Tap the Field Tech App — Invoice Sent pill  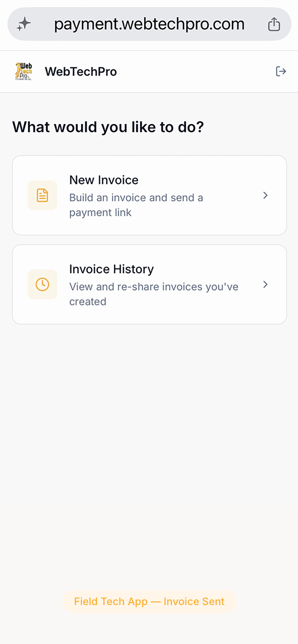click(x=149, y=602)
